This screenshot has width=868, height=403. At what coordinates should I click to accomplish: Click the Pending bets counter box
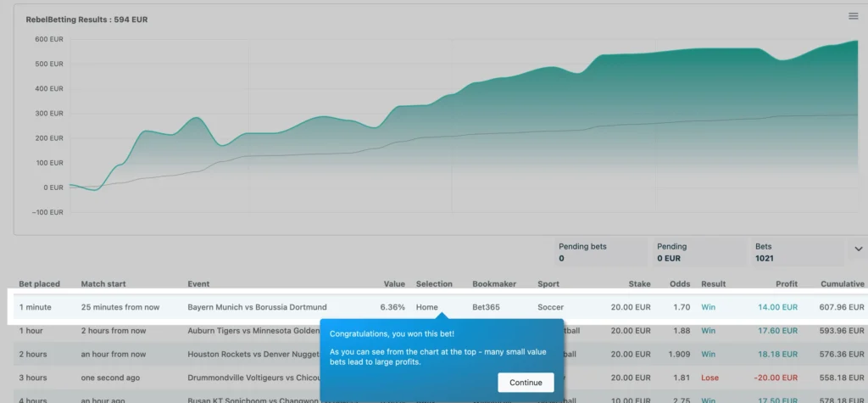click(x=601, y=252)
